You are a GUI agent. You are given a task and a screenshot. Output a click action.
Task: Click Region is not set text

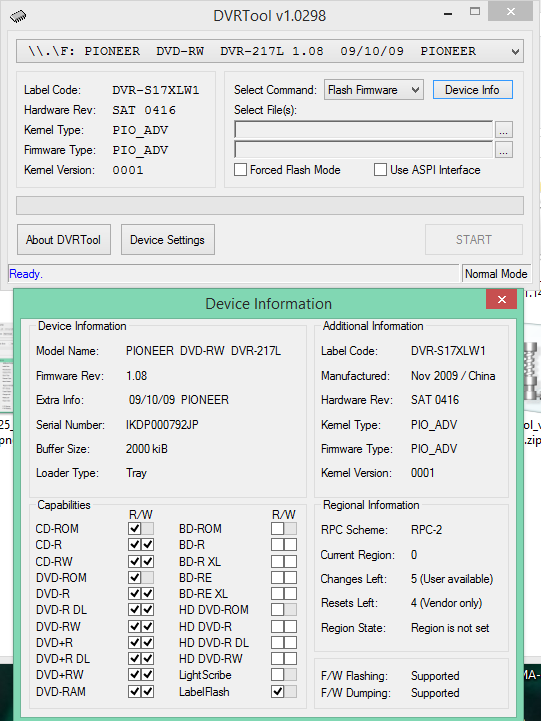tap(450, 628)
